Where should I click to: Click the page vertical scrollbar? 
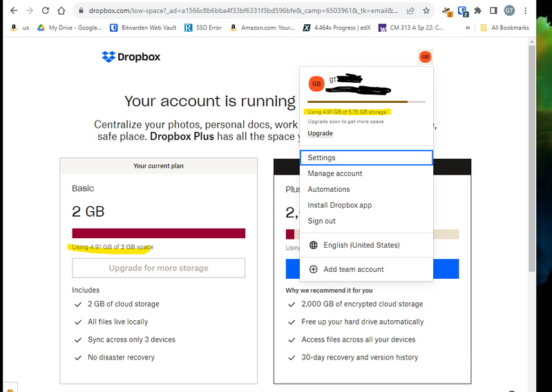[x=531, y=158]
